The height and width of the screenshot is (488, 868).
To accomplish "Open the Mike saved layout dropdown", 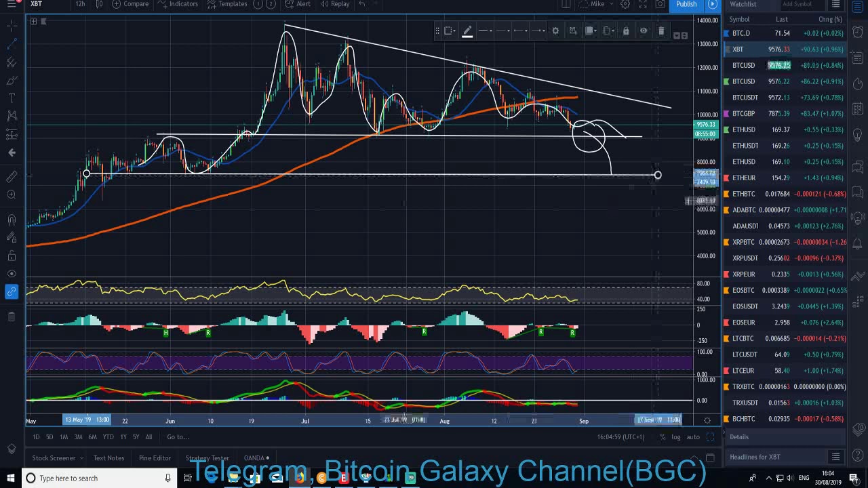I will tap(597, 4).
